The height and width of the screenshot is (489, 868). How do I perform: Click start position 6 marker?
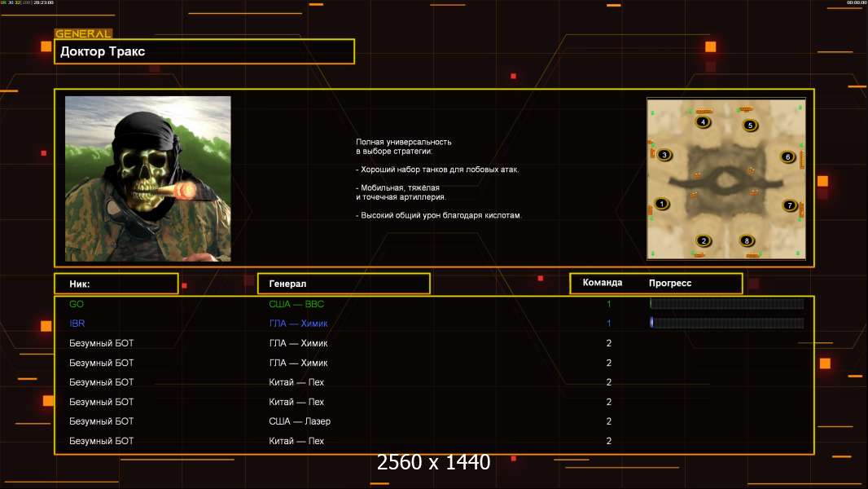point(787,156)
